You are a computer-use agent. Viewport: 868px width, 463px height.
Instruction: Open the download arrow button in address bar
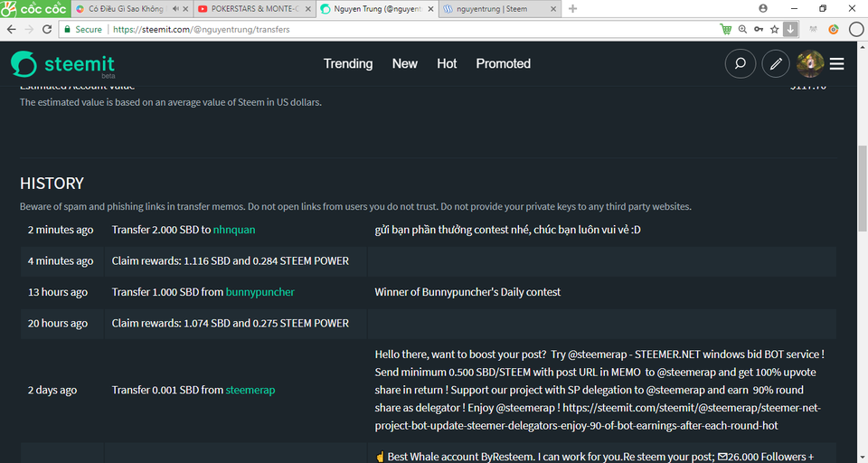[x=790, y=29]
